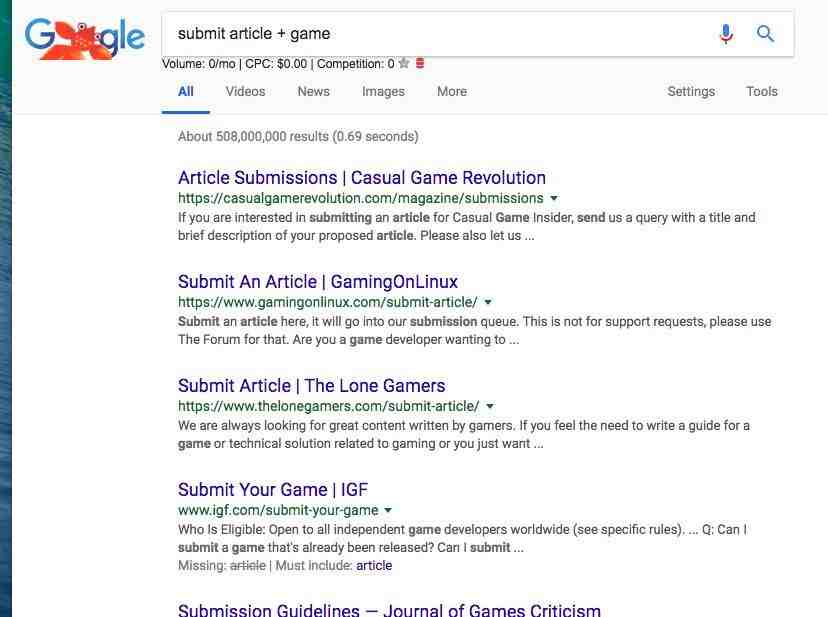Select the All tab
828x617 pixels.
(x=185, y=91)
